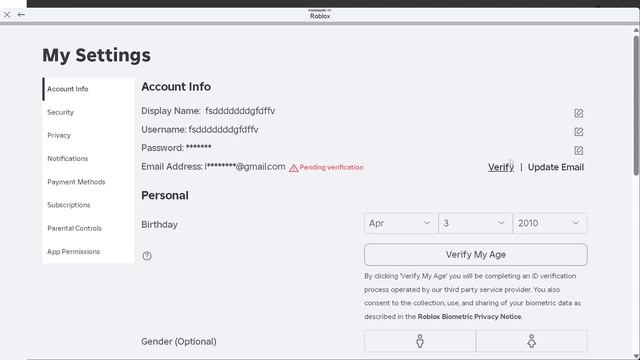Edit the Username with pencil icon

[578, 132]
